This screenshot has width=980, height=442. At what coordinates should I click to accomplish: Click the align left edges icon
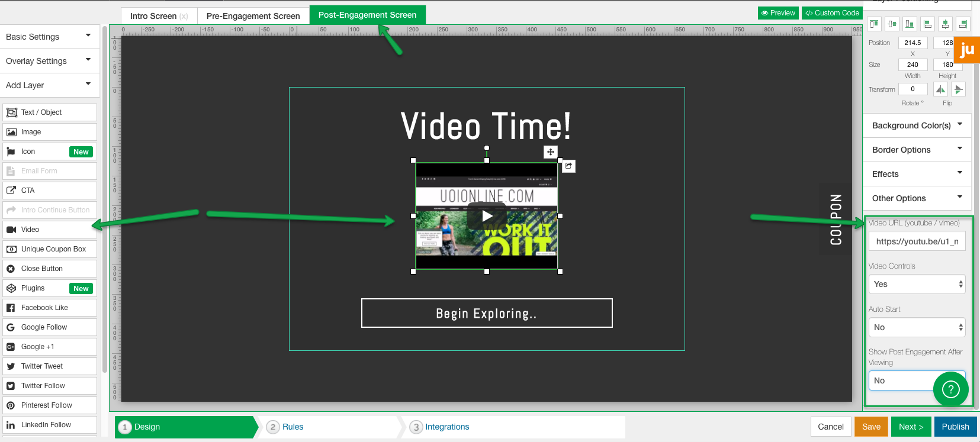pyautogui.click(x=927, y=24)
